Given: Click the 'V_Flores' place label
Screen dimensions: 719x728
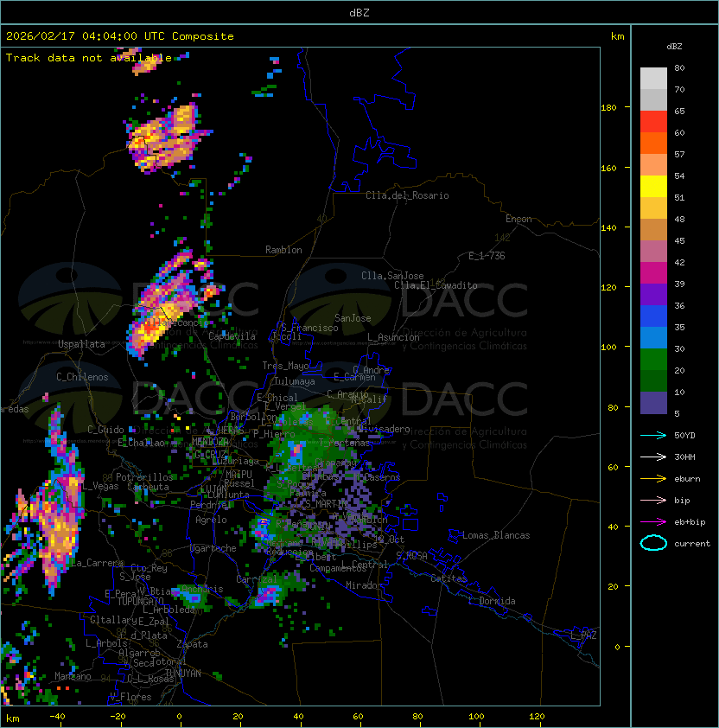Looking at the screenshot, I should coord(130,697).
